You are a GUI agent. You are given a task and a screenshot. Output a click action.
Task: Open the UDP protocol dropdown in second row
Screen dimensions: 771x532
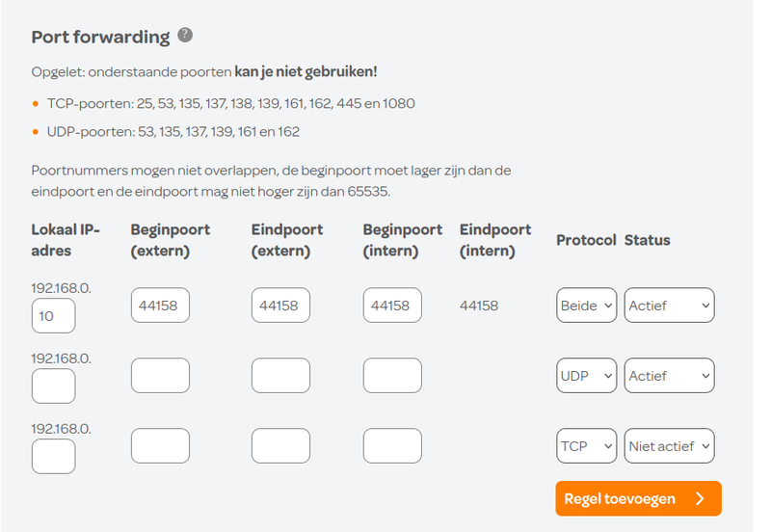[x=586, y=376]
